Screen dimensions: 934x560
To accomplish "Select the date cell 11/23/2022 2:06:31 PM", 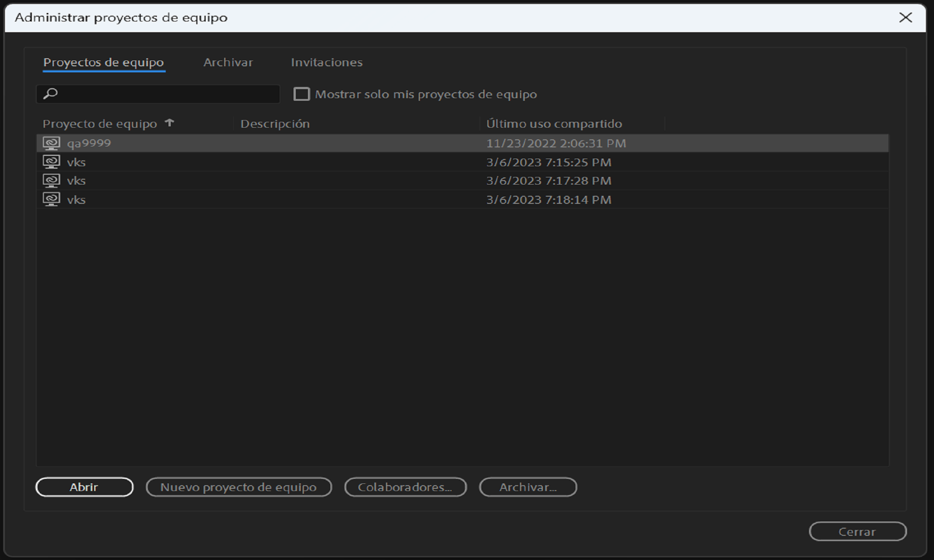I will coord(556,143).
